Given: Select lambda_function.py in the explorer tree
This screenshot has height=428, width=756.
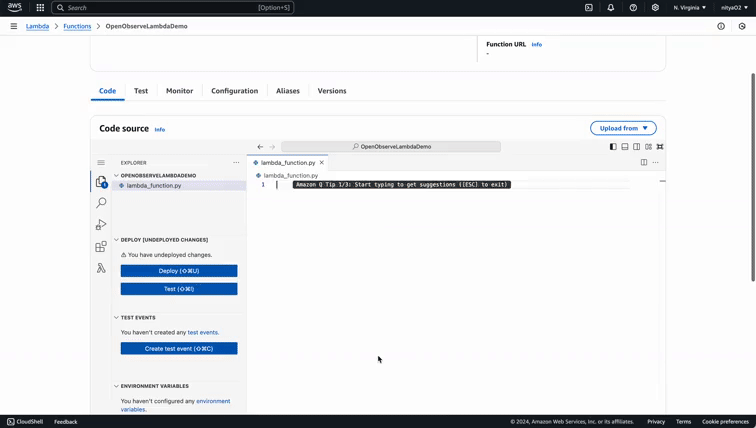Looking at the screenshot, I should [x=179, y=186].
